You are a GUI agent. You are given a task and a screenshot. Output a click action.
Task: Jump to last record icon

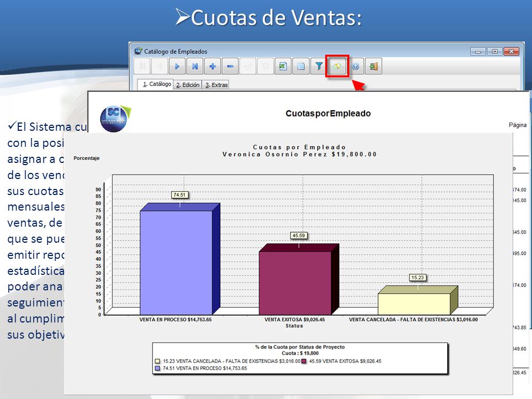tap(195, 66)
